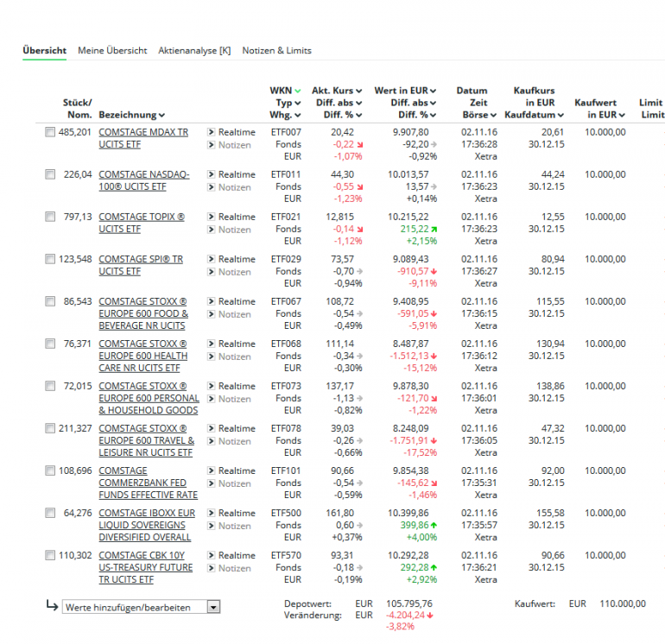
Task: Click Realtime arrow icon for ETF500 row
Action: [211, 513]
